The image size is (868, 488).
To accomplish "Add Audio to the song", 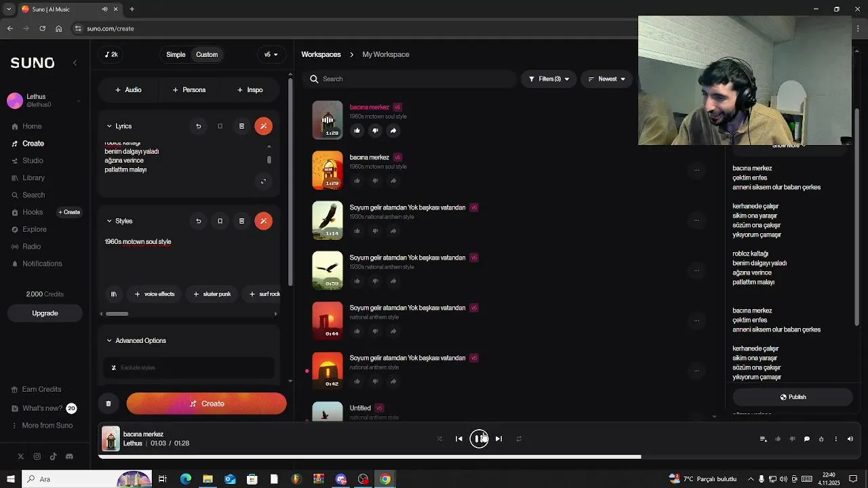I will [128, 90].
